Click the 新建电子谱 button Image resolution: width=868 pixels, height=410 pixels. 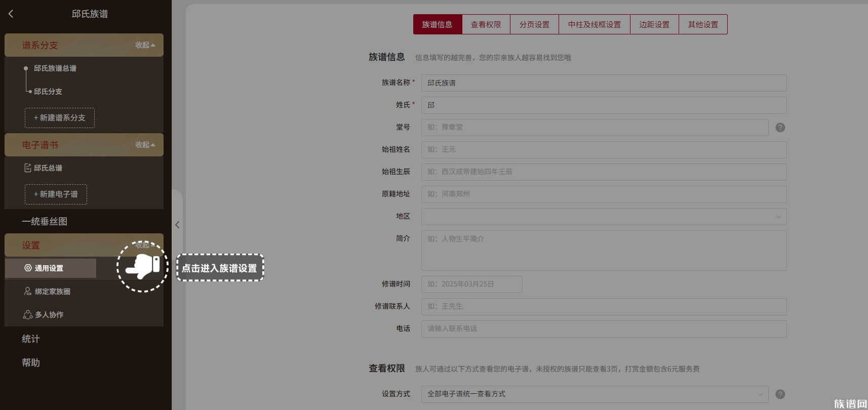pyautogui.click(x=56, y=194)
